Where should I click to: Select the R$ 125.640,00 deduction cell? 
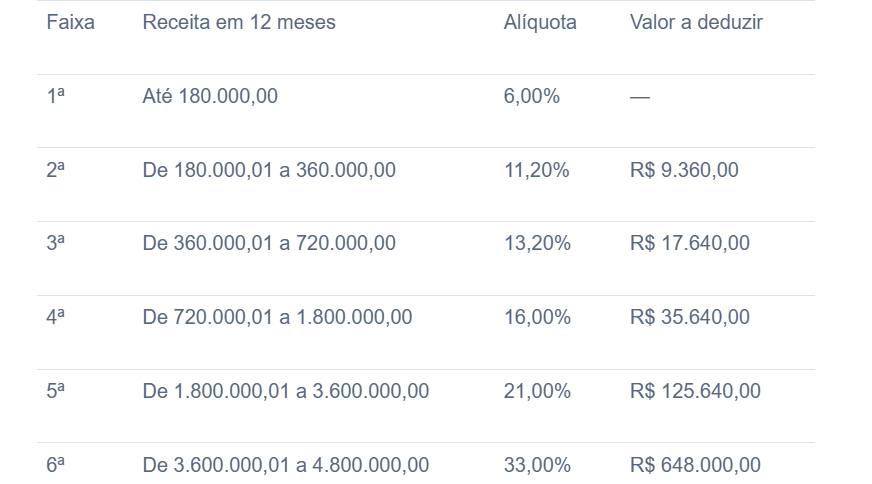point(695,391)
